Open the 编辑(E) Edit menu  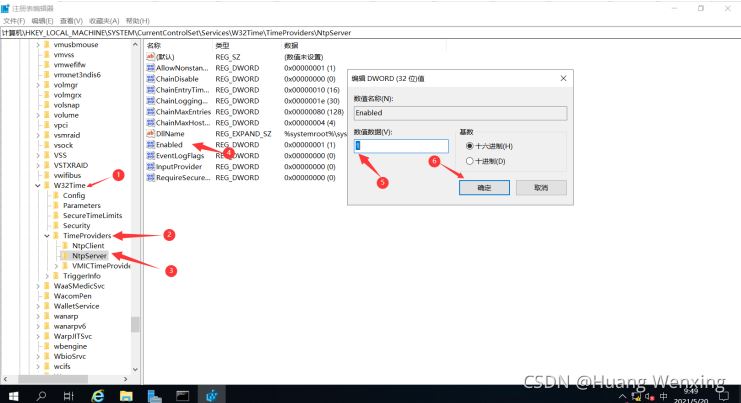coord(42,21)
